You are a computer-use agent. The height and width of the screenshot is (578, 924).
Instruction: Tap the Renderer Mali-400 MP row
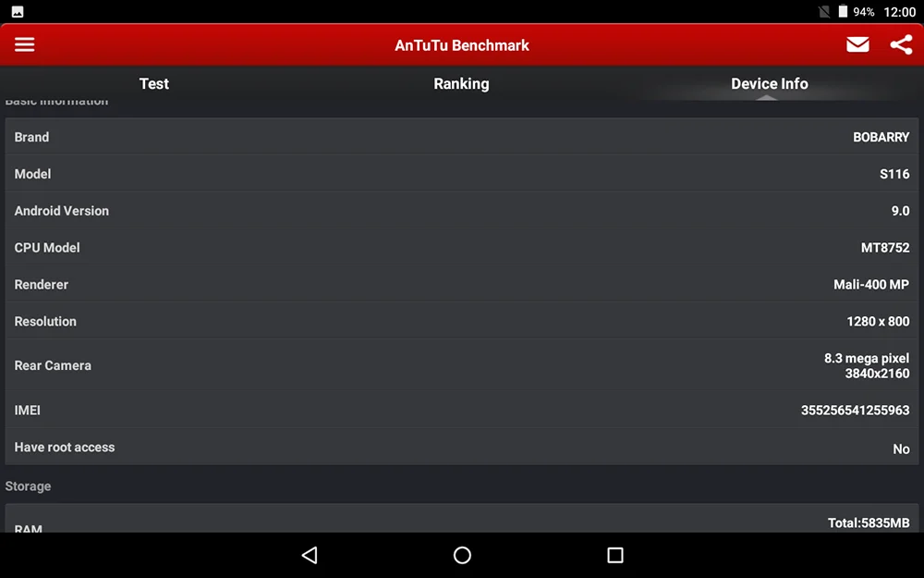click(x=462, y=284)
